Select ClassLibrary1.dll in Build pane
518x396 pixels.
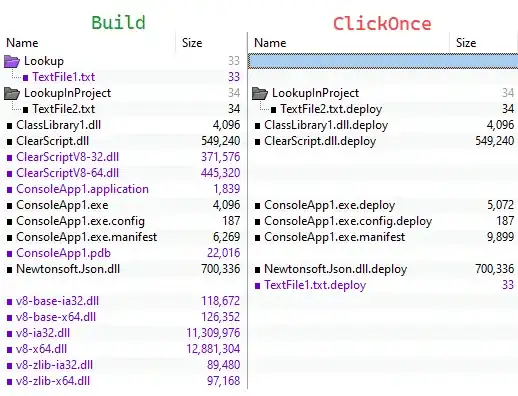tap(59, 125)
